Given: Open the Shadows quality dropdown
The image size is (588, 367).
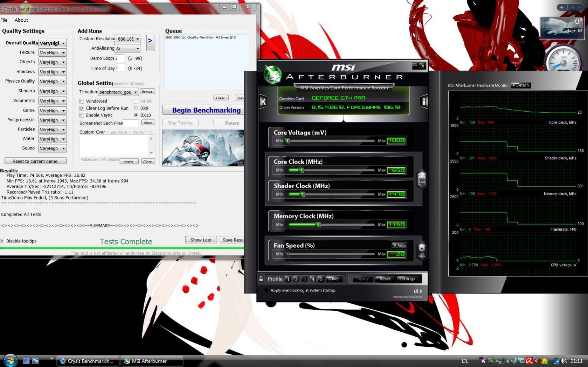Looking at the screenshot, I should tap(53, 72).
